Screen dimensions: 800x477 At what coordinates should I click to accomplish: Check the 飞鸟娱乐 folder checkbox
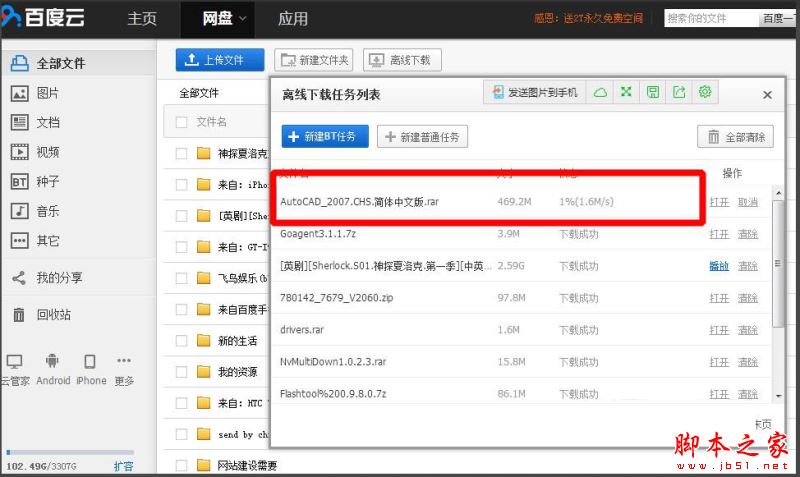[181, 278]
